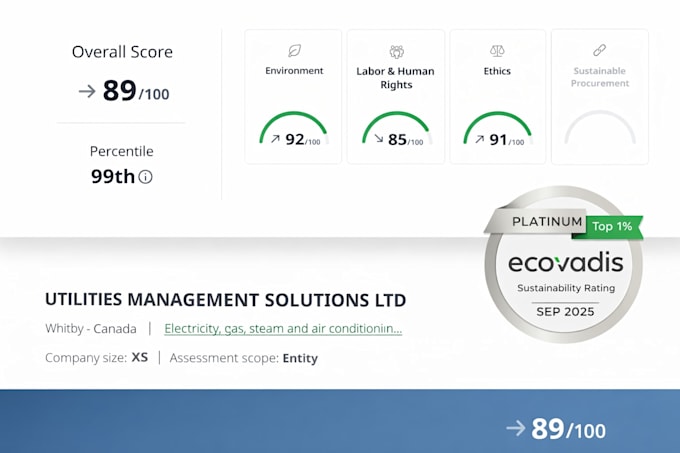
Task: Click the Environment card title
Action: tap(294, 71)
